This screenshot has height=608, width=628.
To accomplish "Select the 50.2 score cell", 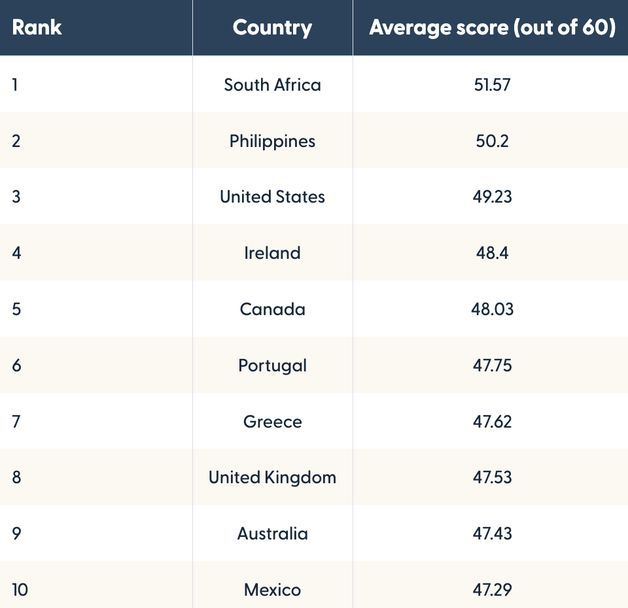I will click(x=492, y=141).
